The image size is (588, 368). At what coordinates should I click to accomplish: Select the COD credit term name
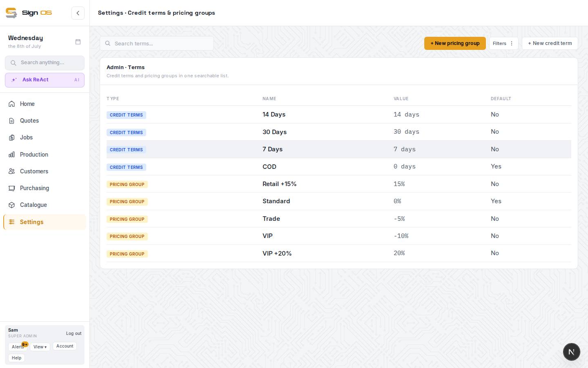[x=269, y=167]
